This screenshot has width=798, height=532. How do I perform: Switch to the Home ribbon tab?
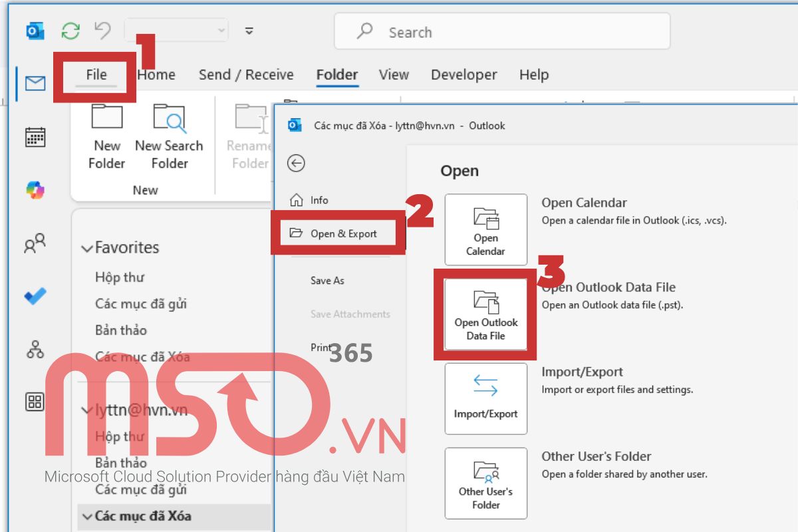(x=156, y=74)
